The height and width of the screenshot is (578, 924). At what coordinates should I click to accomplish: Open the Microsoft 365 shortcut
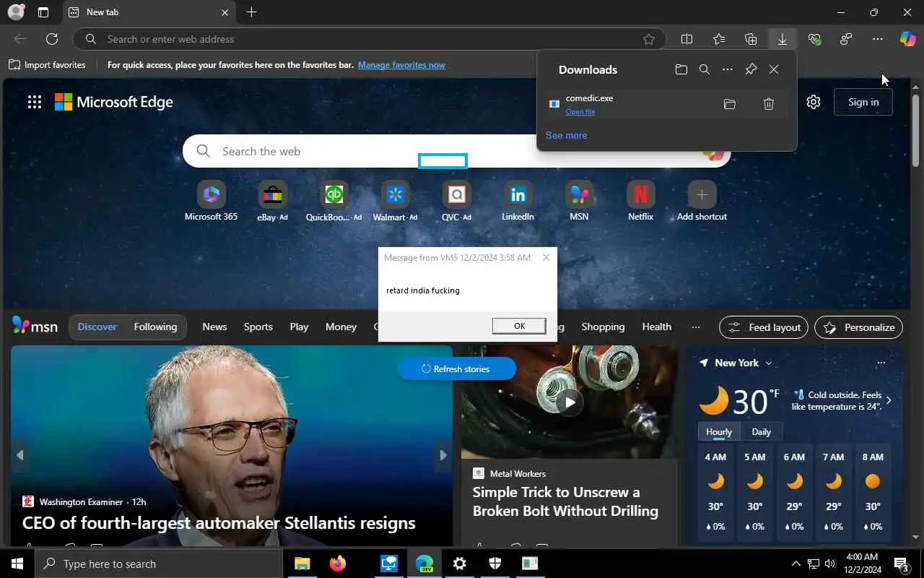click(x=211, y=201)
